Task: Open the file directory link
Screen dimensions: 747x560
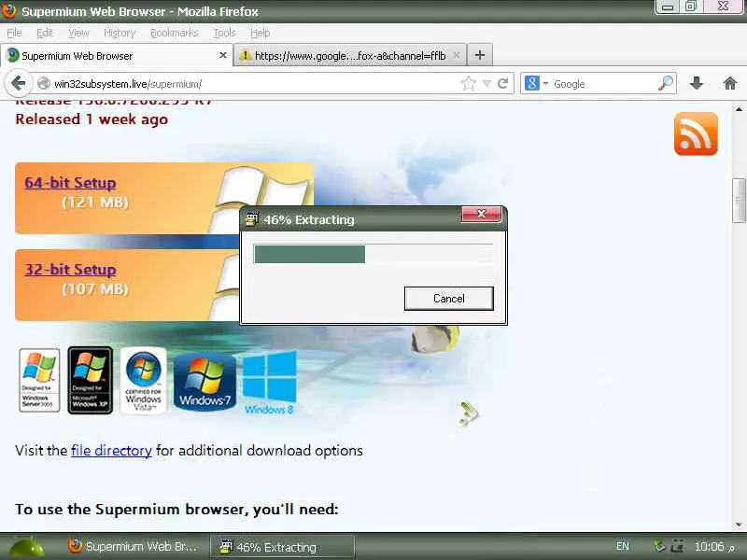Action: point(111,451)
